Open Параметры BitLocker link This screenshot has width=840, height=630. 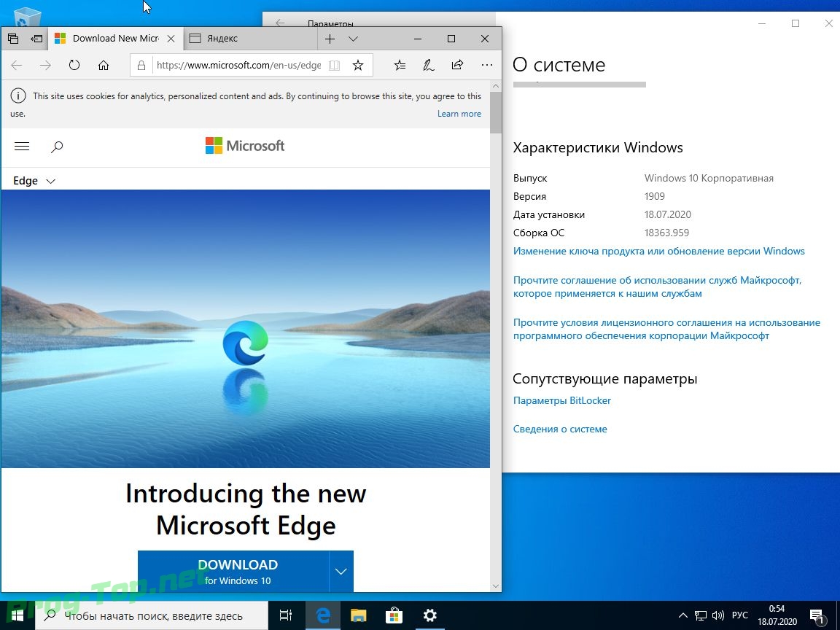pos(562,401)
